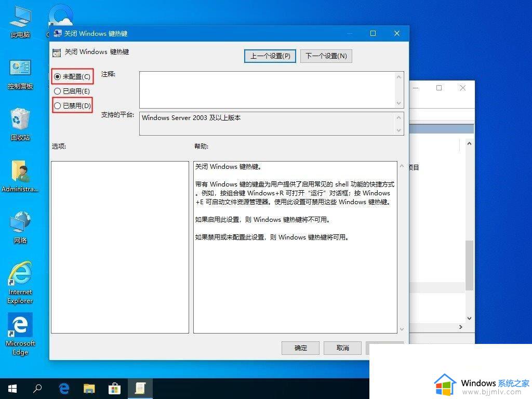532x399 pixels.
Task: Open the Internet Explorer desktop shortcut
Action: (20, 282)
